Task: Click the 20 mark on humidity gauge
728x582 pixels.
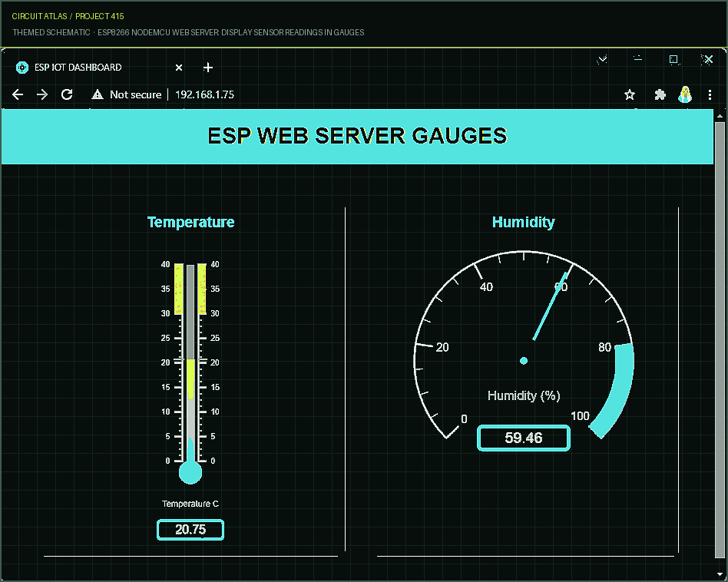Action: pos(442,347)
